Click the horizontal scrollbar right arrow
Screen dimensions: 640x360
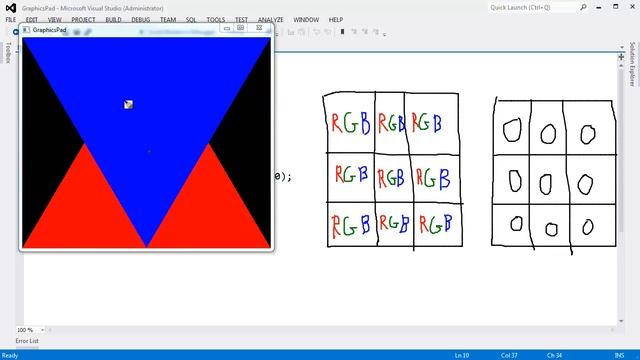click(612, 329)
